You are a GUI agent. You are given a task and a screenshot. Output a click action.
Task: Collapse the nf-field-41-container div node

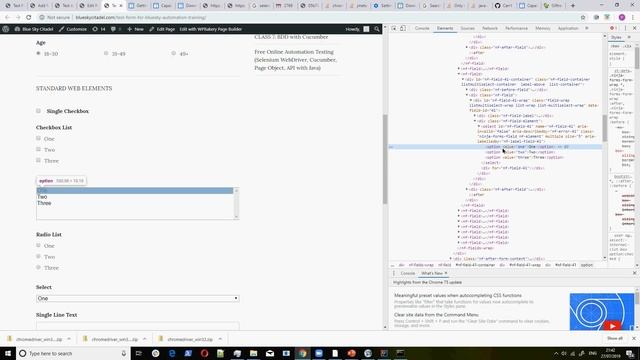point(463,79)
